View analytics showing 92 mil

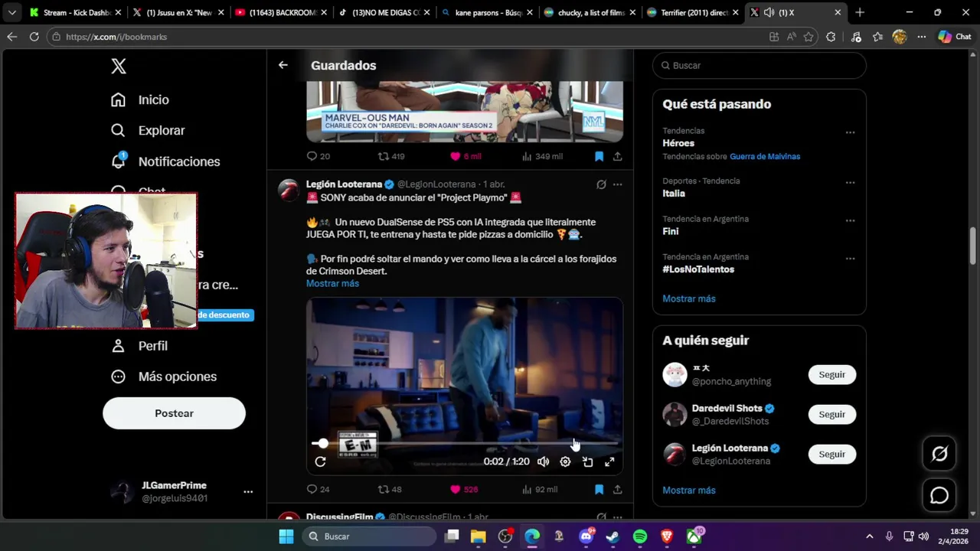(540, 489)
